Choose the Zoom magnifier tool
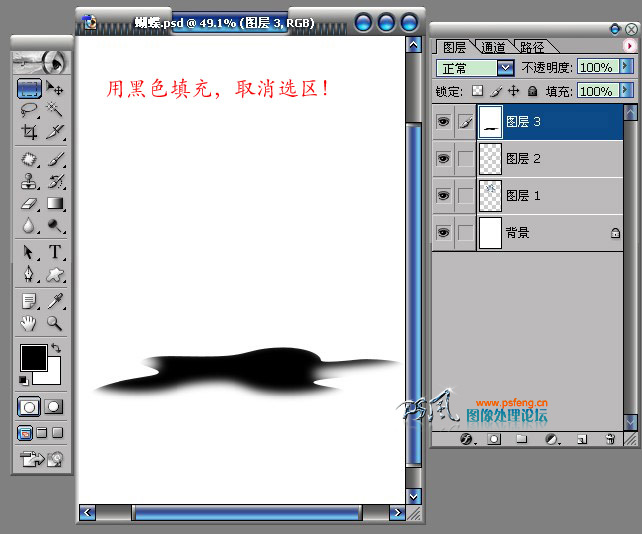The image size is (642, 534). point(55,324)
